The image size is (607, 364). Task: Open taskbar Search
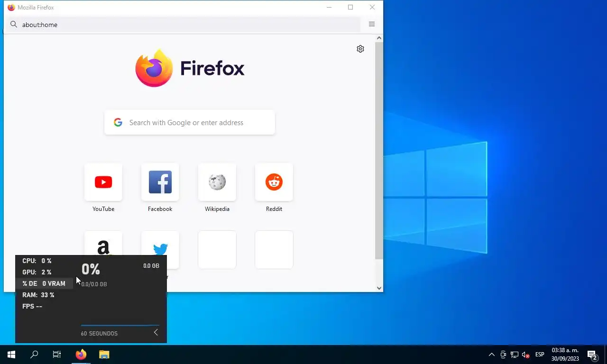(x=34, y=355)
